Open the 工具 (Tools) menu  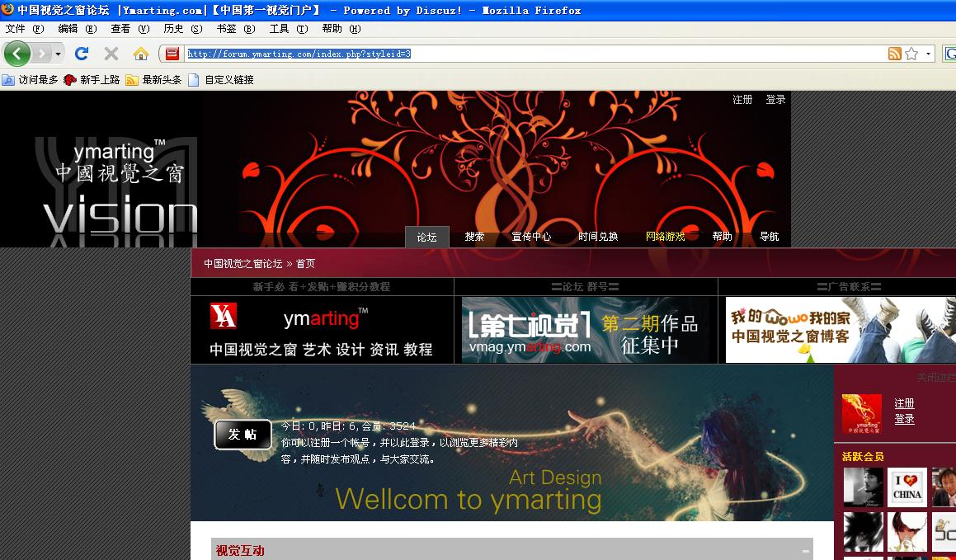(289, 29)
